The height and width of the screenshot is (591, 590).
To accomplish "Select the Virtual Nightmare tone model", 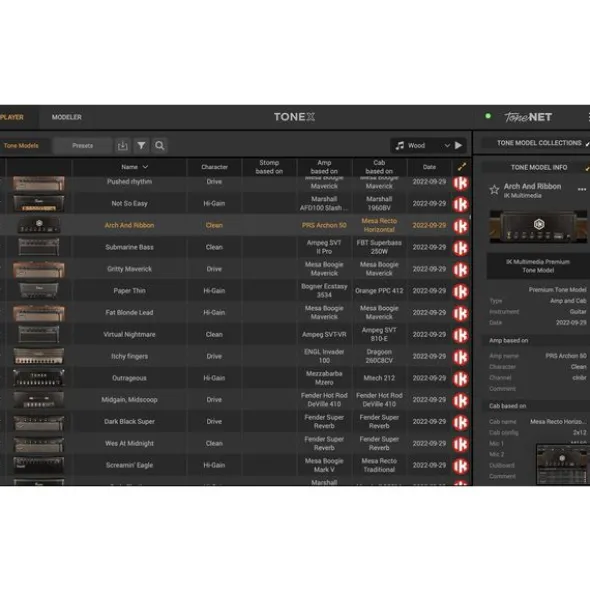I will (129, 334).
